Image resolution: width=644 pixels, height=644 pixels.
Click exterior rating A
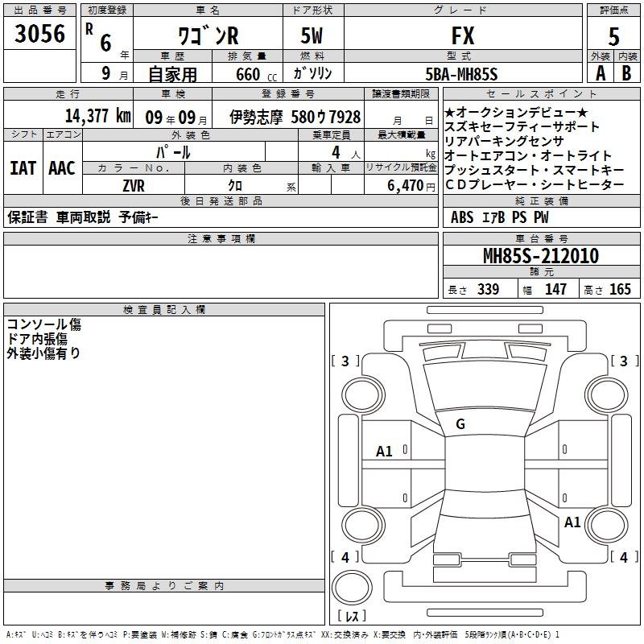coord(601,73)
